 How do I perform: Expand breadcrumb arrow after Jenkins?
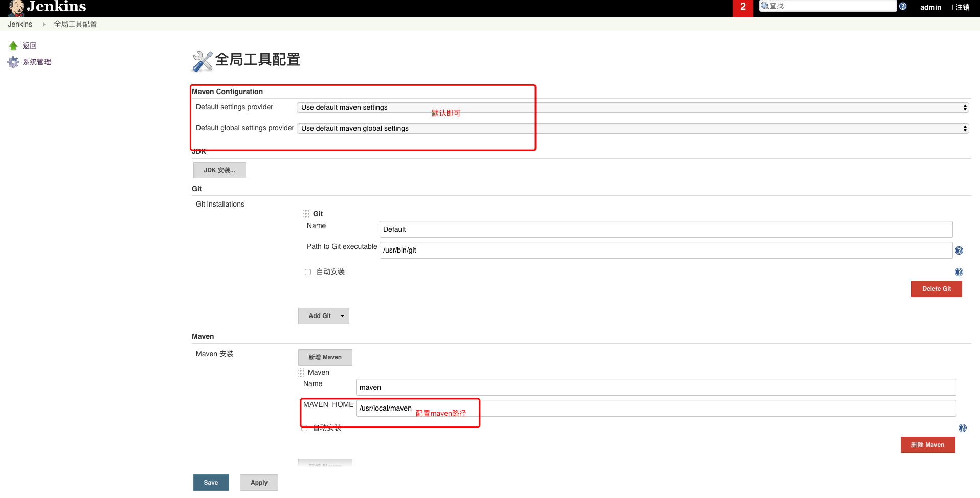coord(44,24)
